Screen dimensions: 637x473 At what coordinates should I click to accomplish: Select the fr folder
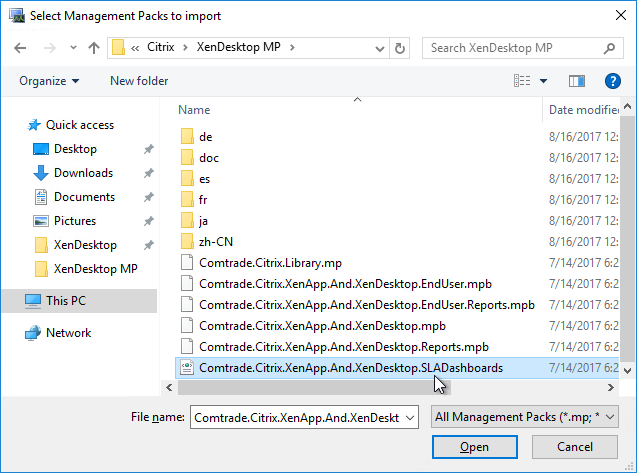click(203, 200)
